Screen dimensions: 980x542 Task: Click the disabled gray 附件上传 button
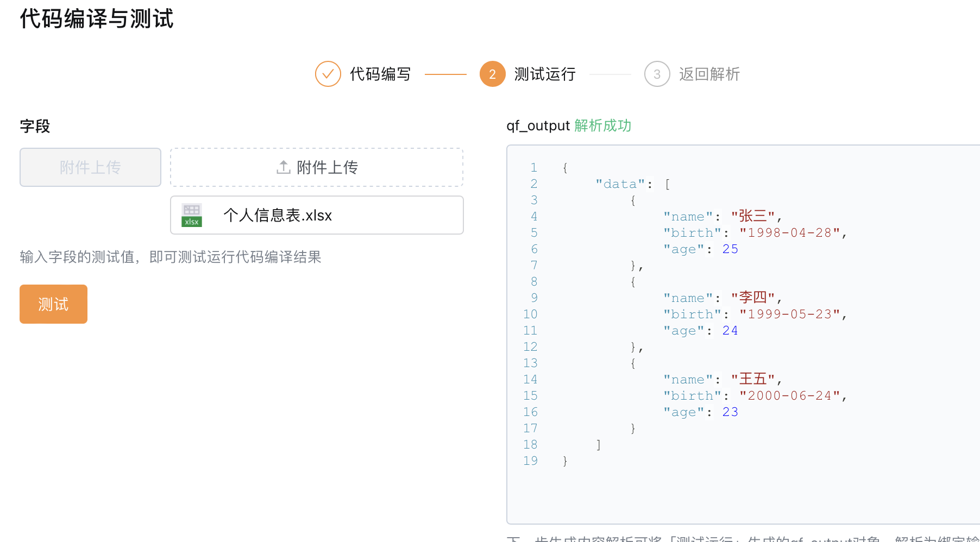coord(90,167)
